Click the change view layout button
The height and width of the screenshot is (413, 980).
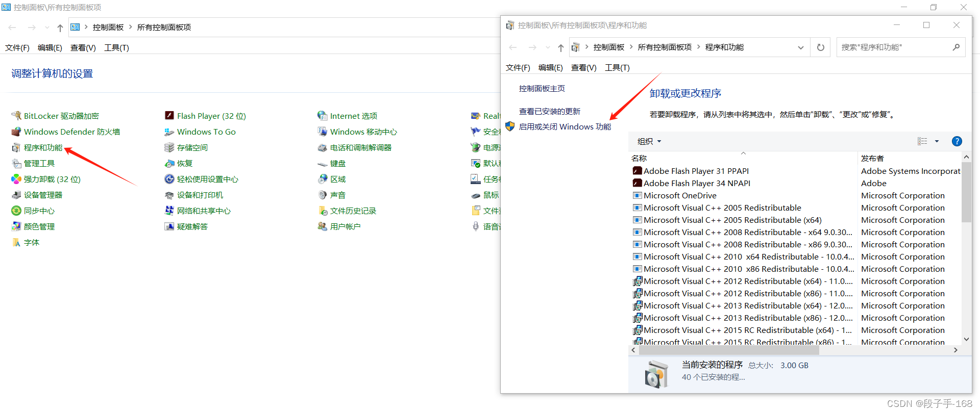coord(922,141)
